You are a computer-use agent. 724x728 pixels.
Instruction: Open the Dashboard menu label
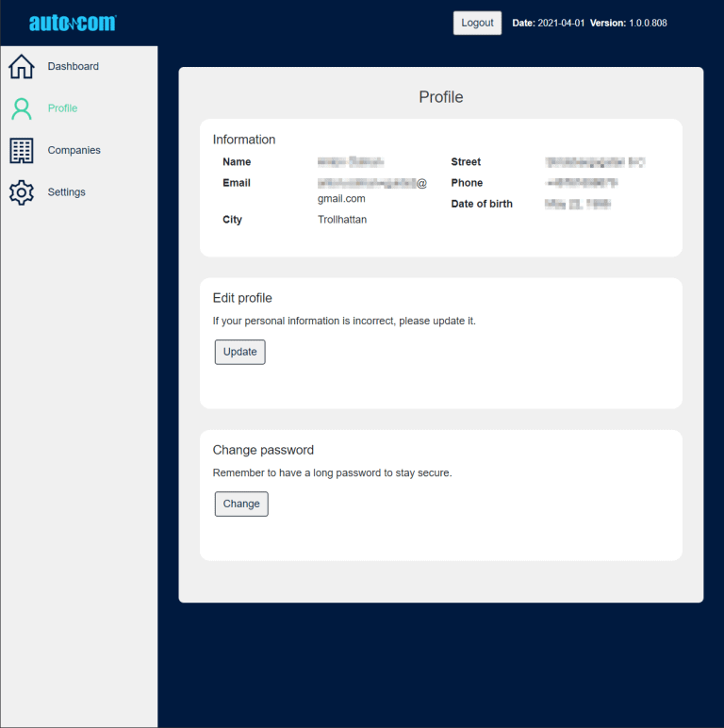74,66
